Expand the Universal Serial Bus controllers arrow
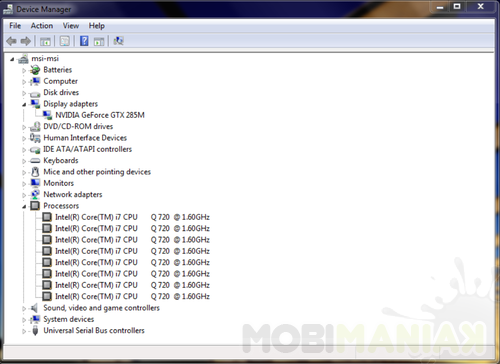The width and height of the screenshot is (500, 364). click(x=24, y=331)
